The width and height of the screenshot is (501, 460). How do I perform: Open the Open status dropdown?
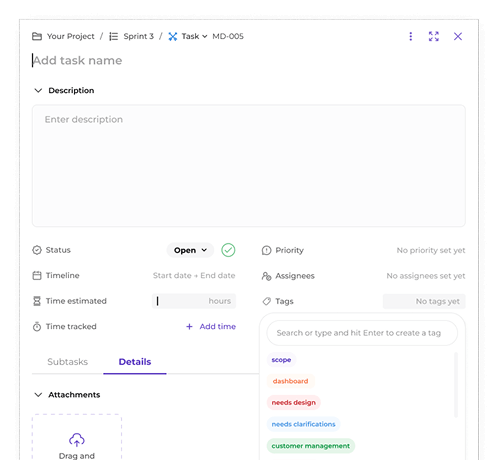[190, 250]
